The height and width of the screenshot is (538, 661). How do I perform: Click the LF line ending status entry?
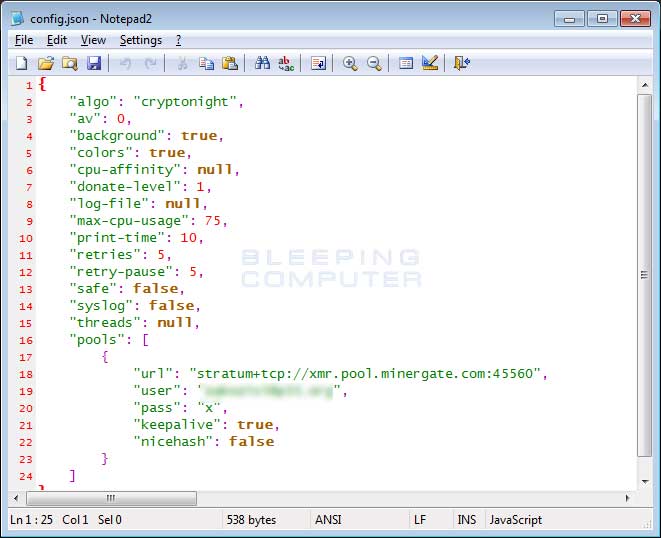point(420,520)
